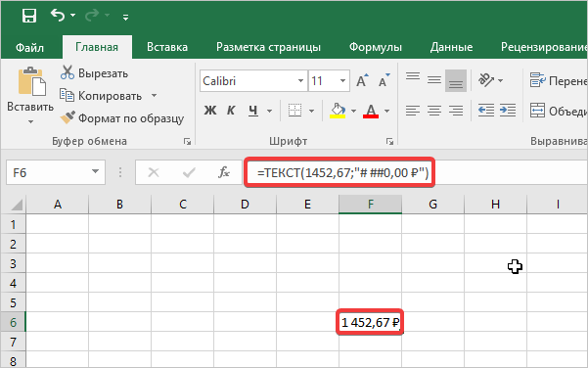The height and width of the screenshot is (368, 588).
Task: Open the Рецензирование tab
Action: pos(544,47)
